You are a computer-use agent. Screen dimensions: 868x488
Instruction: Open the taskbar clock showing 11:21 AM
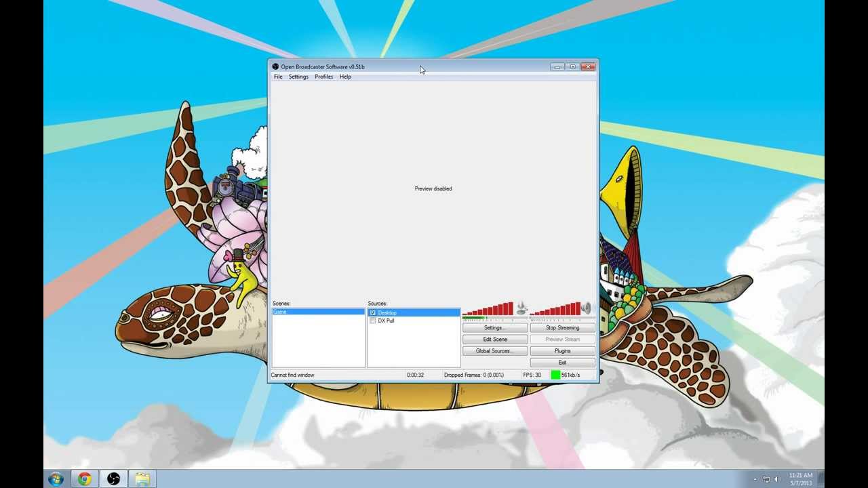(801, 479)
